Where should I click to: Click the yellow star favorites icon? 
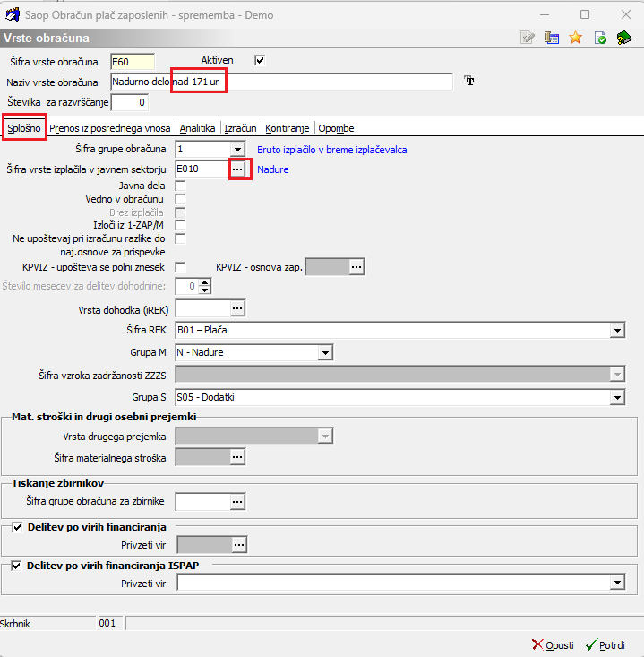tap(576, 38)
